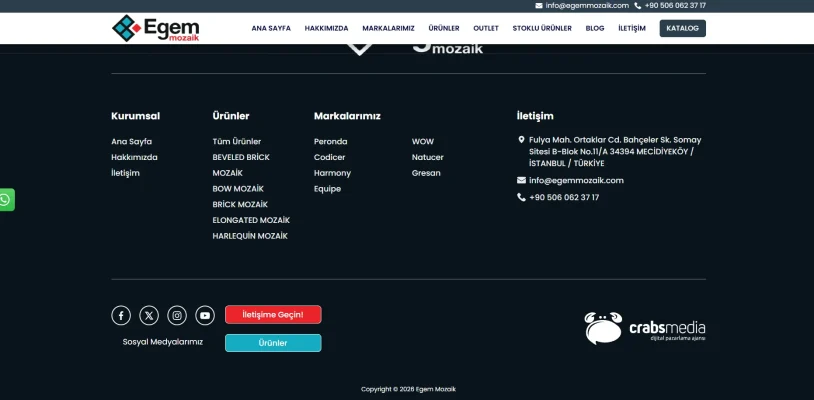
Task: Open İLETİŞİM in the top menu
Action: (632, 29)
